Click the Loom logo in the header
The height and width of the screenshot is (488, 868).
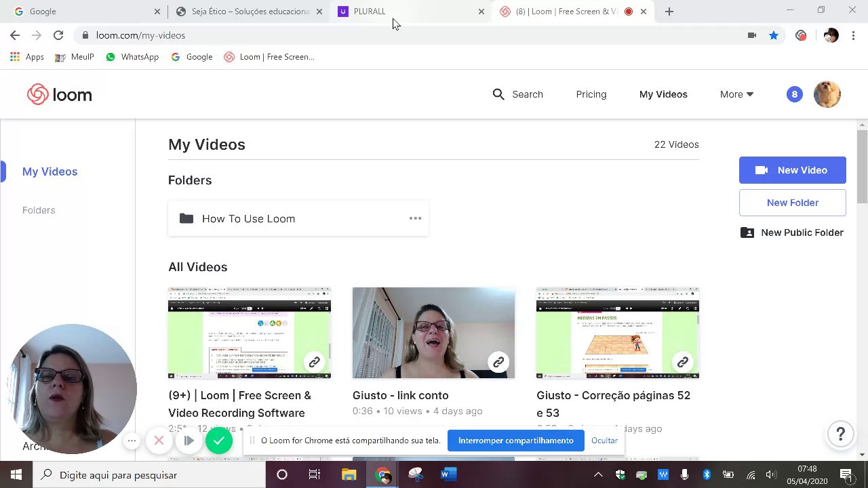(59, 94)
